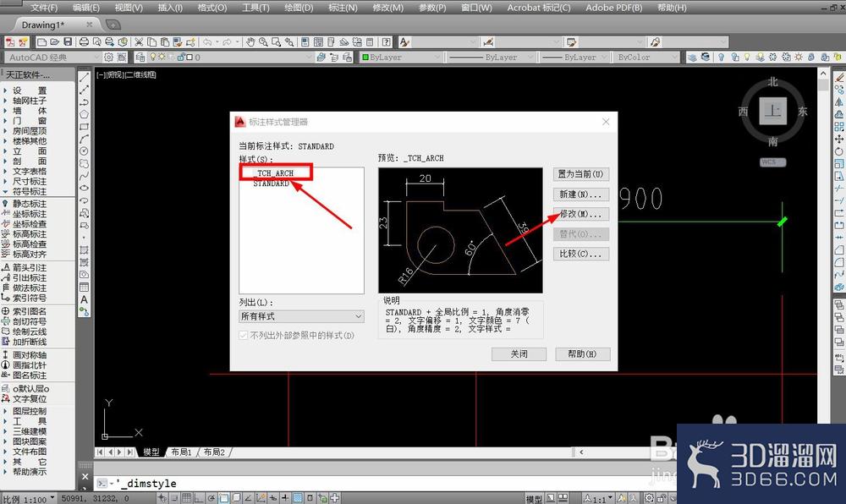Click the ByLayer green color swatch
The image size is (846, 504).
365,58
